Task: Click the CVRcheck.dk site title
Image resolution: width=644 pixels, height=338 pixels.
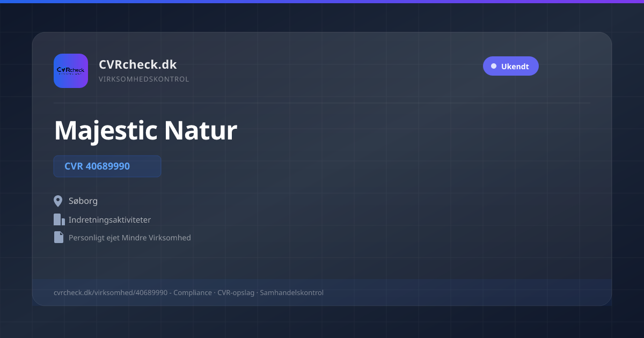Action: [137, 64]
